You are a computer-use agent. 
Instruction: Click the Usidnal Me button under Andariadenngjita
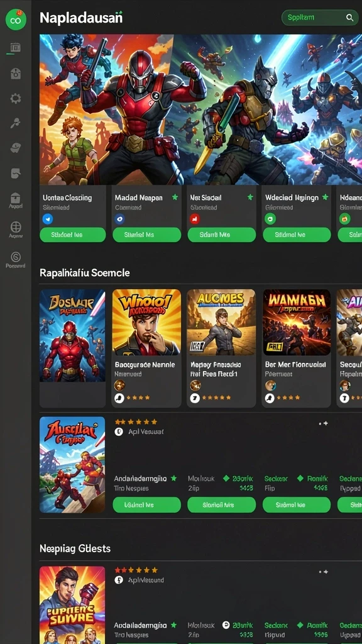[x=147, y=505]
